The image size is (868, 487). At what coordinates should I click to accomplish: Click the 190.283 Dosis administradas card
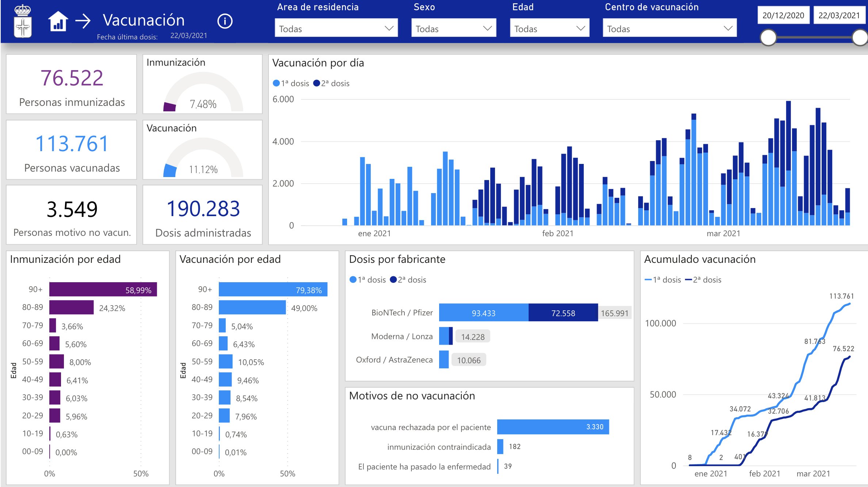tap(203, 215)
